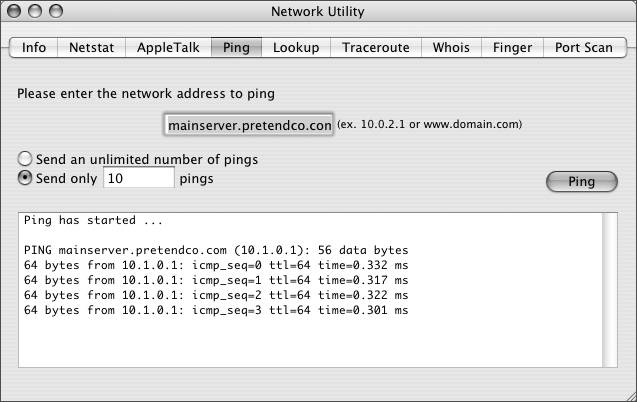The width and height of the screenshot is (637, 402).
Task: Click the network address input field
Action: pos(249,125)
